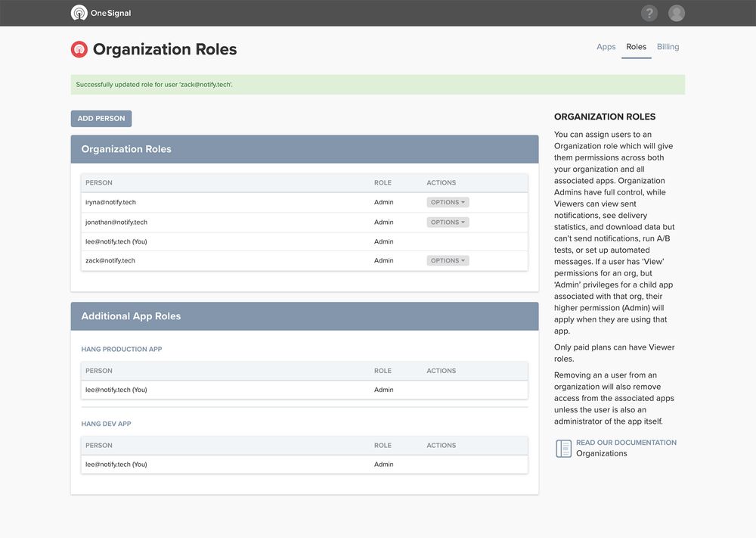The image size is (756, 538).
Task: Click the PERSON column header
Action: pyautogui.click(x=99, y=182)
